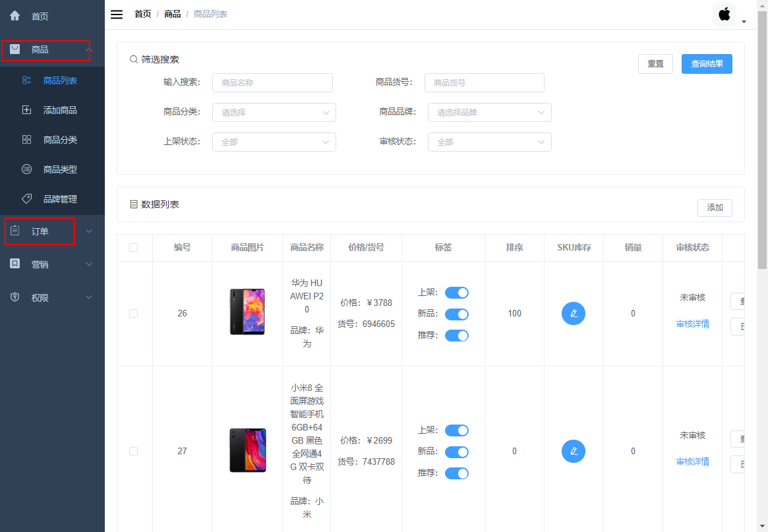
Task: Click the Huawei P20 product thumbnail
Action: click(247, 312)
